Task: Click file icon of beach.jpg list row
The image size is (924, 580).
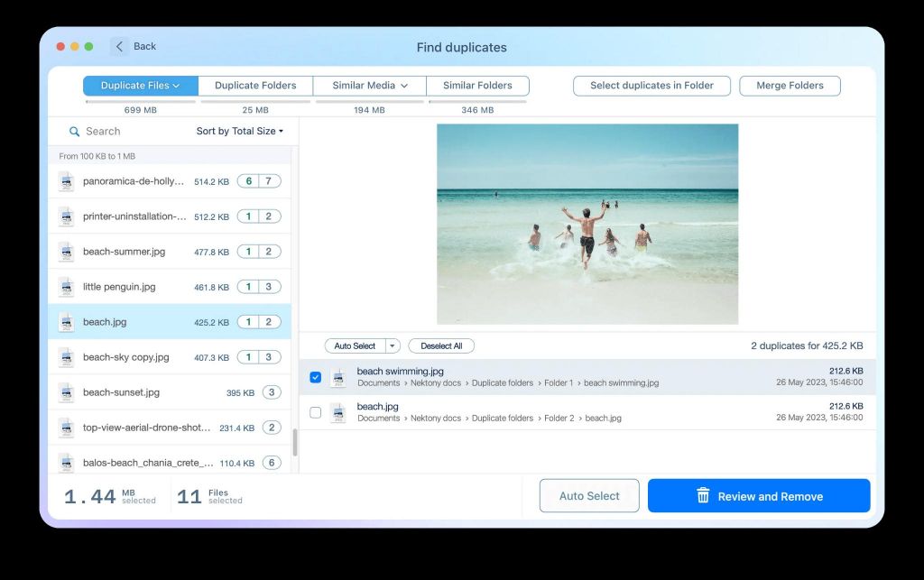Action: [67, 322]
